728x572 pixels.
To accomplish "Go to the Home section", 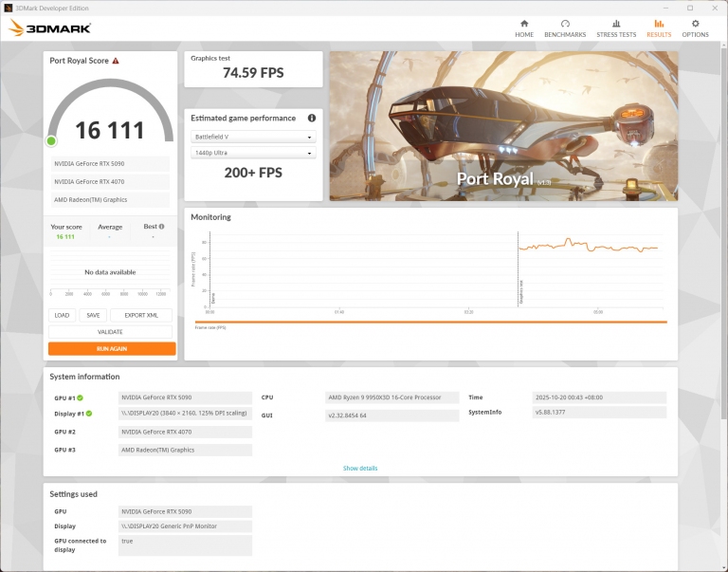I will (x=524, y=28).
